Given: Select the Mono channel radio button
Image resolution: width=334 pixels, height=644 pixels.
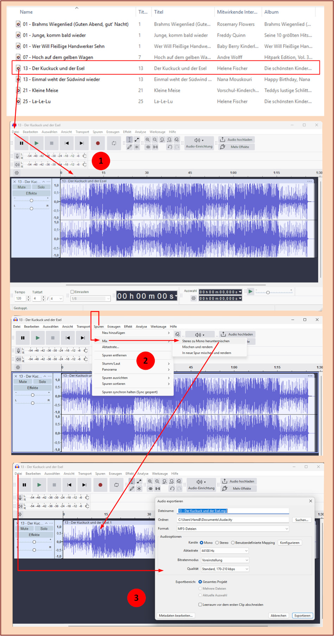Looking at the screenshot, I should [201, 543].
